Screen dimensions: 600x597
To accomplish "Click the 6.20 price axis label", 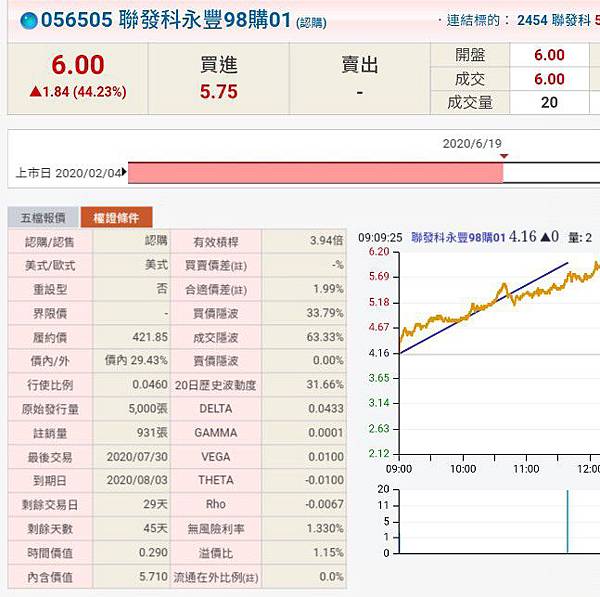I will 379,252.
